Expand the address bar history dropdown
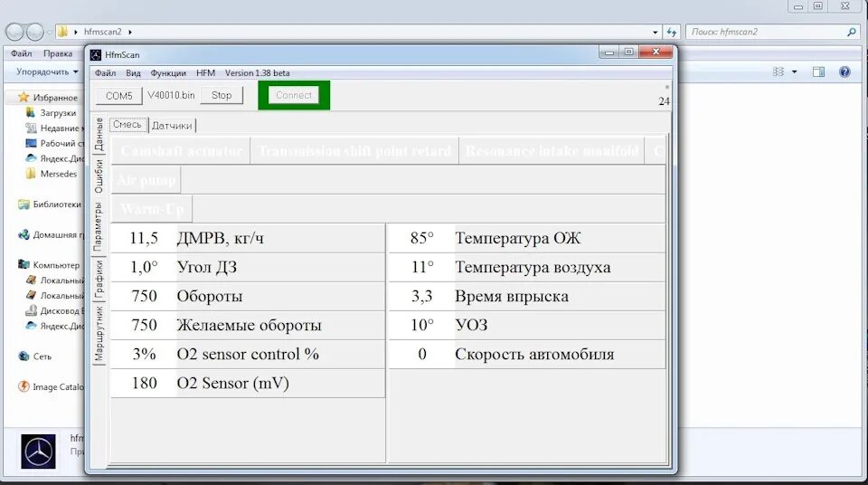 [x=655, y=33]
